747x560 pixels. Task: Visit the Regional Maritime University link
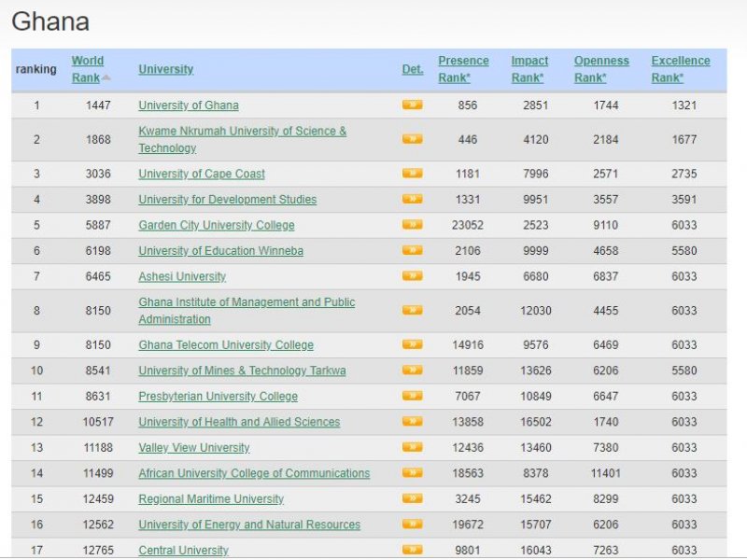[211, 499]
